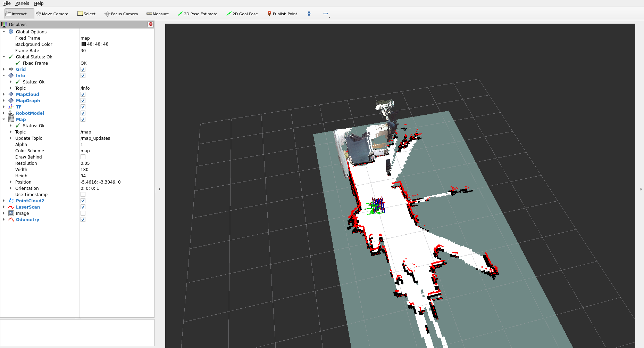This screenshot has height=348, width=644.
Task: Activate the Publish Point tool
Action: 282,14
